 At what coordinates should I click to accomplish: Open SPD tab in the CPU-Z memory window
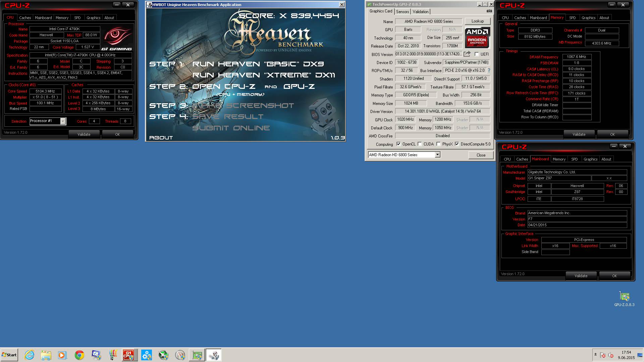tap(573, 18)
